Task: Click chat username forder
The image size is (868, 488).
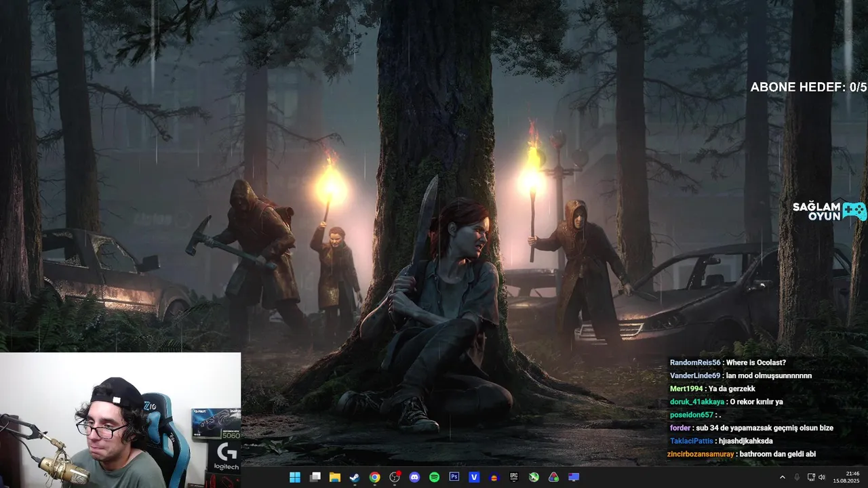Action: click(680, 428)
